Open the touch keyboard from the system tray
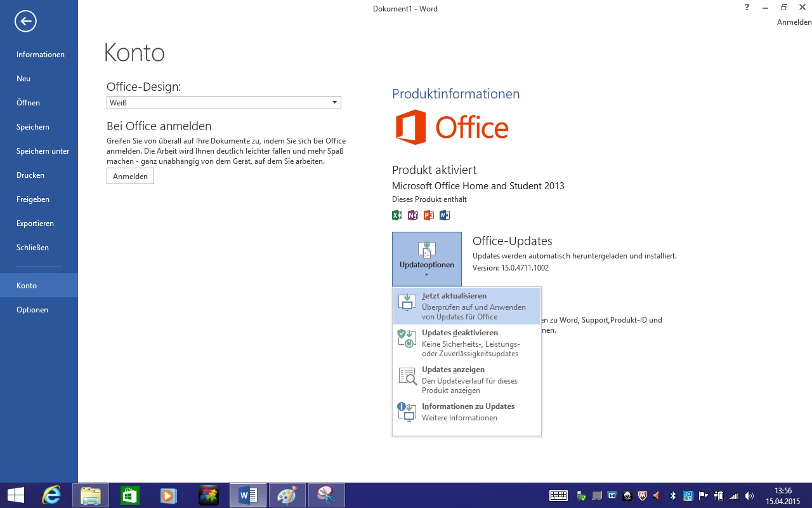 click(x=558, y=496)
